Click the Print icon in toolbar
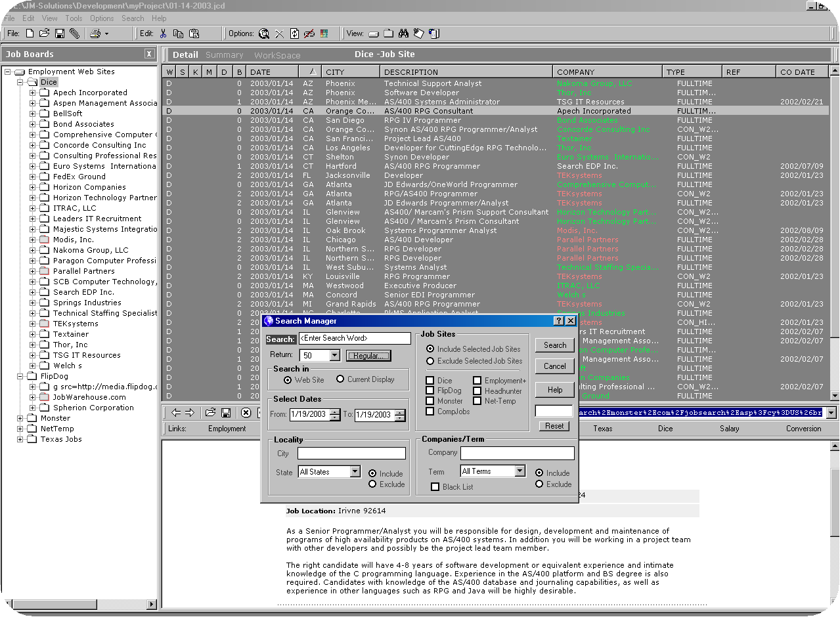 tap(95, 33)
